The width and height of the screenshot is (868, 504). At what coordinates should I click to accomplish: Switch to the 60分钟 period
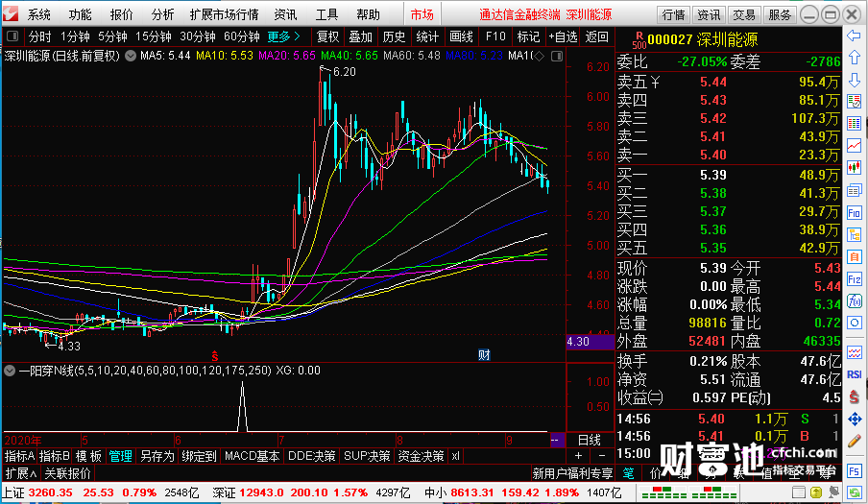pos(242,37)
